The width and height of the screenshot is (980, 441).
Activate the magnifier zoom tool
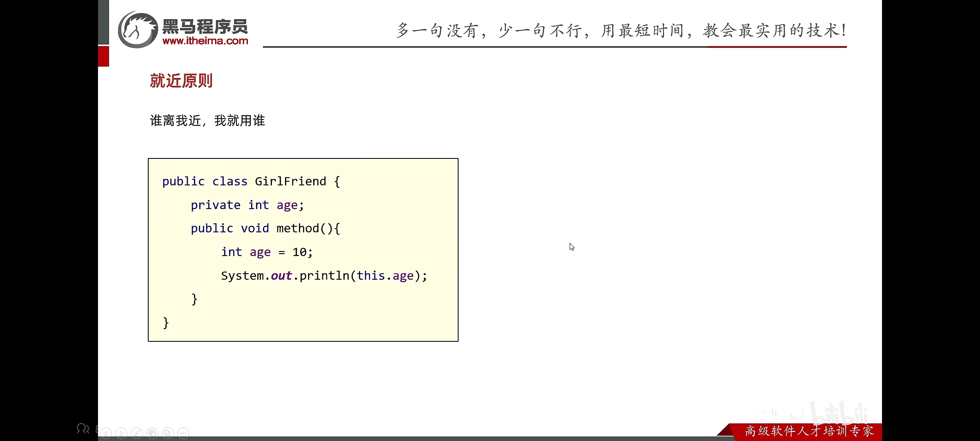pos(168,433)
